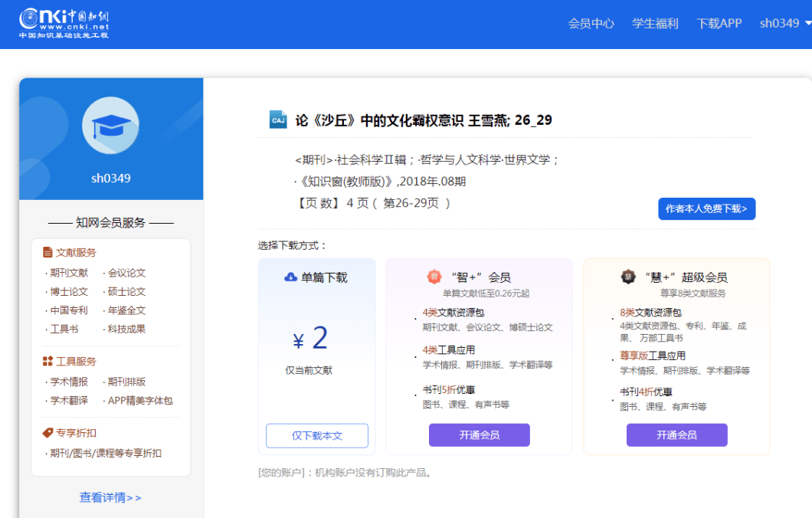This screenshot has width=812, height=518.
Task: Click the 知网会员服务 heading
Action: tap(110, 223)
